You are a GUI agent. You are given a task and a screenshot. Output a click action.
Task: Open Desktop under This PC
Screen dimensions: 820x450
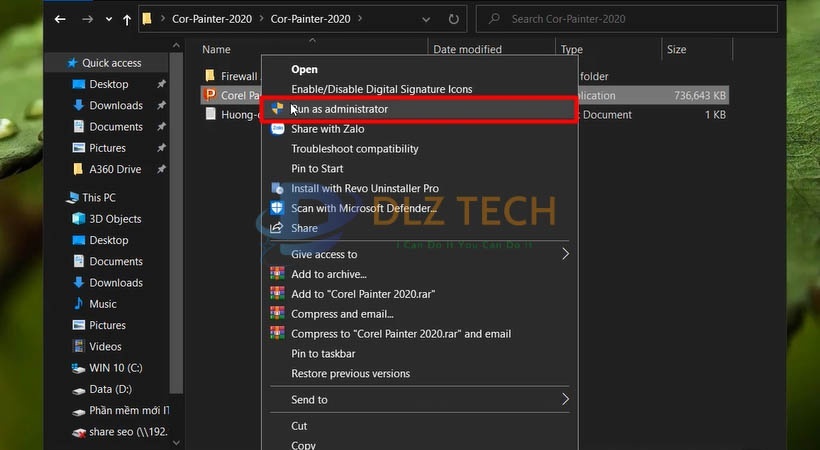coord(108,240)
